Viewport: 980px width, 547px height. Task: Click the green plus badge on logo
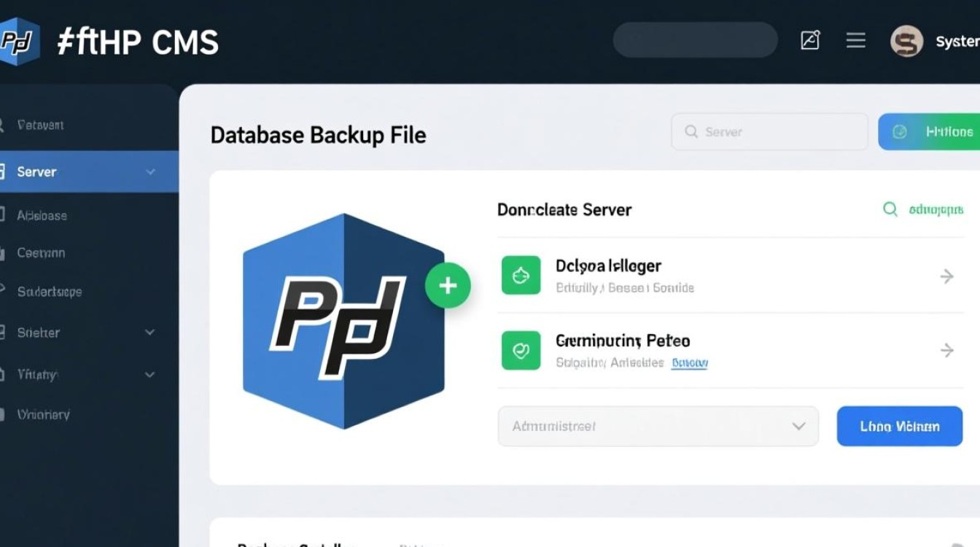pos(448,285)
